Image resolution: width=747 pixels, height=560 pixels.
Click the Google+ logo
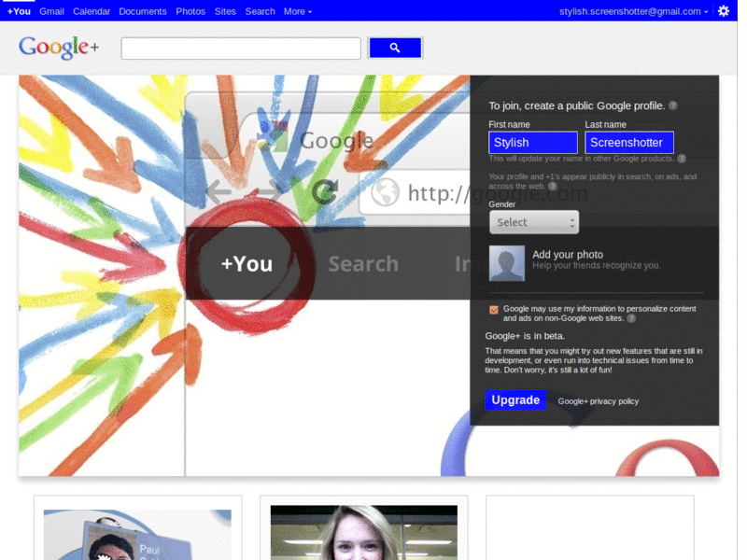59,48
